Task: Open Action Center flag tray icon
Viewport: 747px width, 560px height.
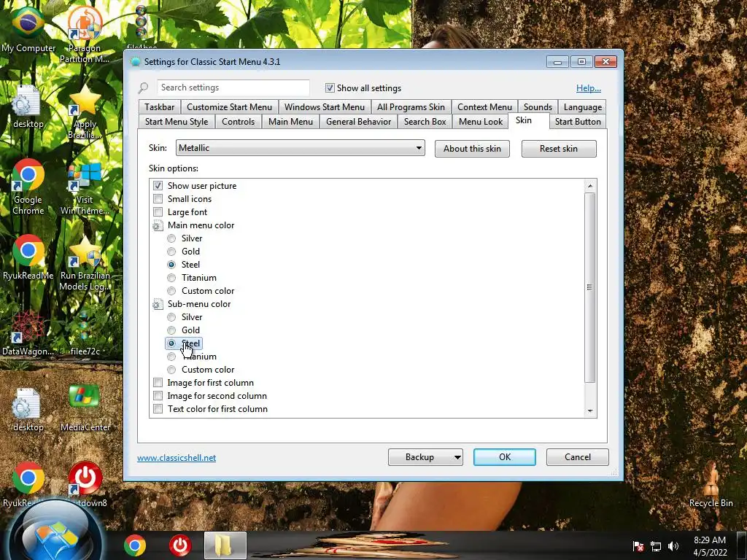Action: [x=638, y=546]
